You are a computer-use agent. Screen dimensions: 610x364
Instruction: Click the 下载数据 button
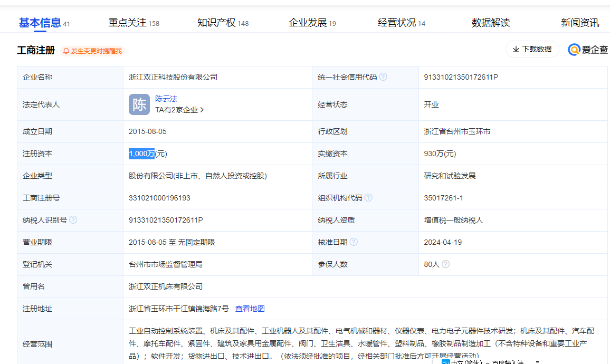[x=532, y=49]
